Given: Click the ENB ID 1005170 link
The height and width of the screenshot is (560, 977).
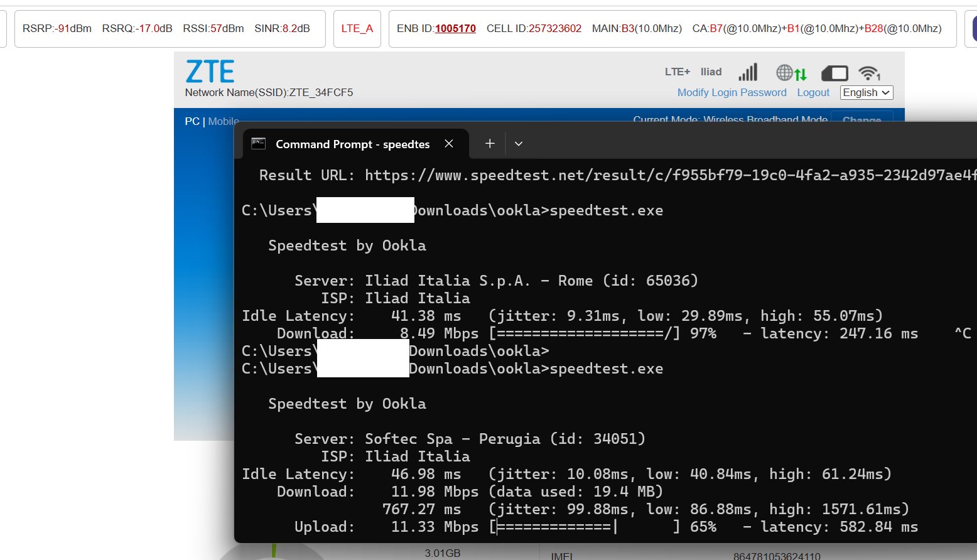Looking at the screenshot, I should 455,28.
